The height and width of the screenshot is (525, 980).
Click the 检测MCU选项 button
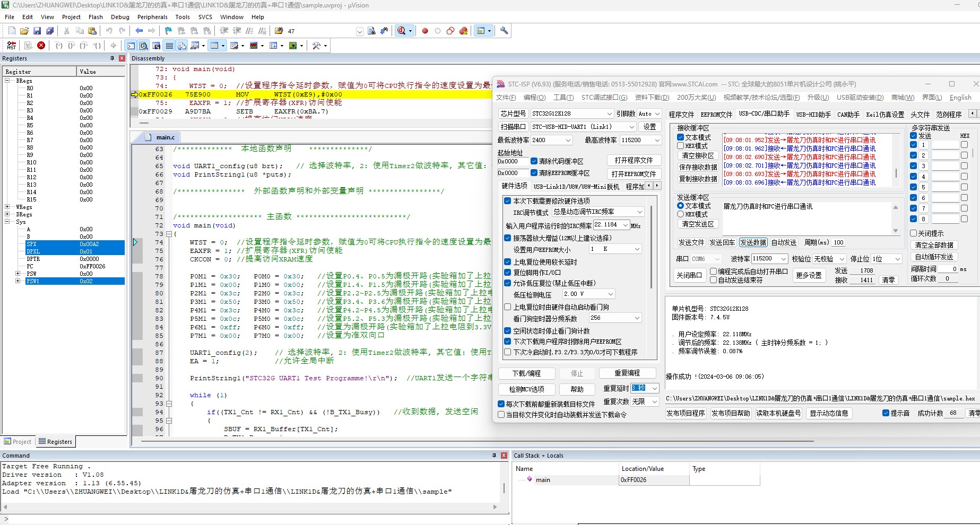[x=526, y=389]
